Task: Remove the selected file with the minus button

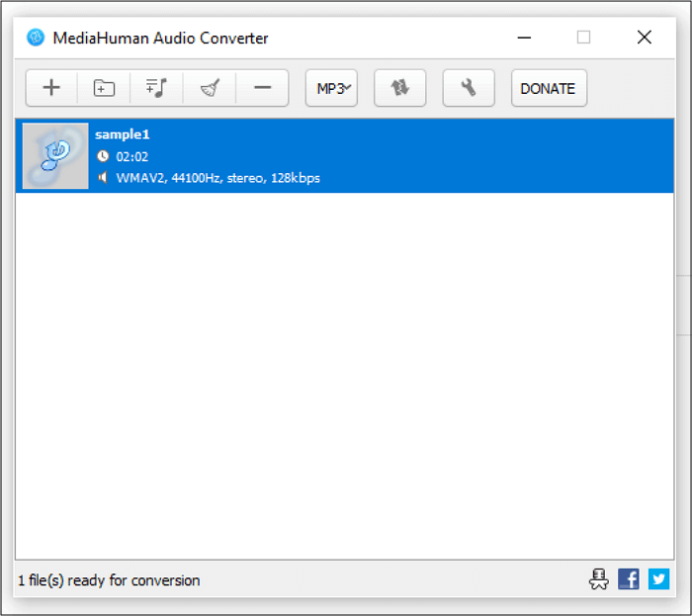Action: click(262, 88)
